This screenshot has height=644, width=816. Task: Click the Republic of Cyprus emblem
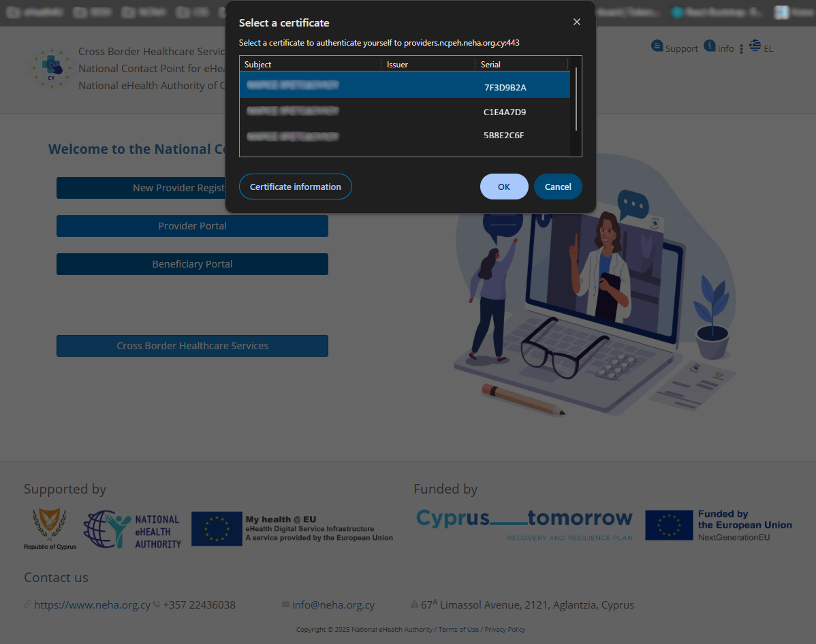tap(50, 528)
